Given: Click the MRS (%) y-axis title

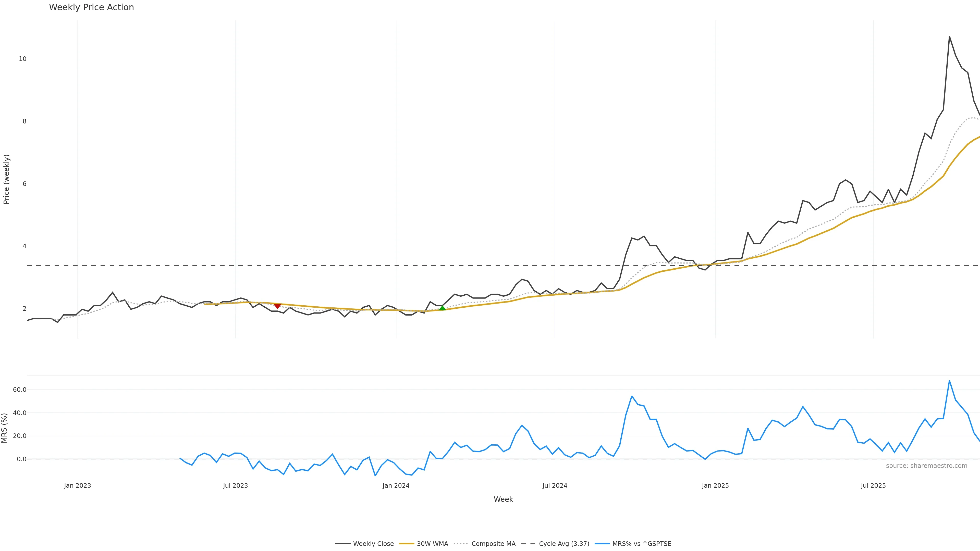Looking at the screenshot, I should (x=5, y=428).
